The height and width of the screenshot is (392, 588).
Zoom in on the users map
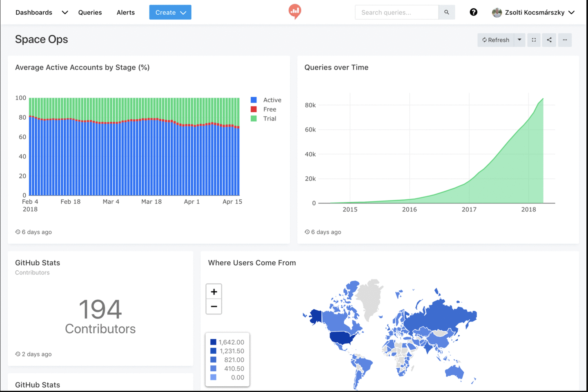(214, 292)
